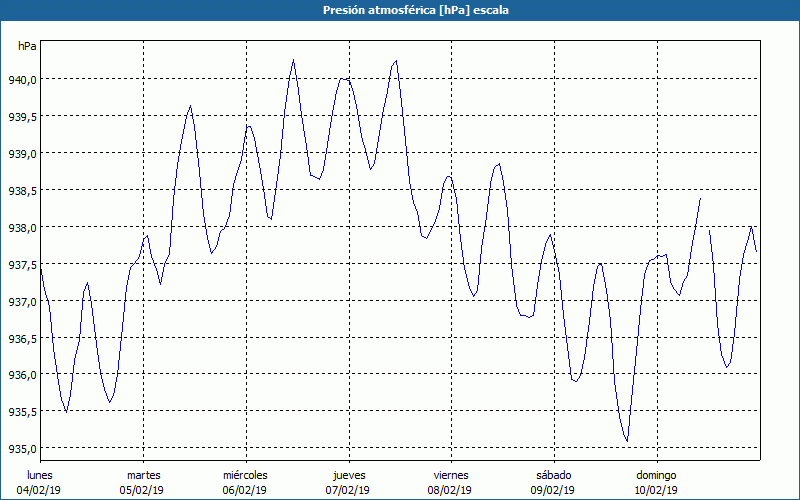This screenshot has height=500, width=800.
Task: Select the 937,5 y-axis value
Action: (x=22, y=264)
